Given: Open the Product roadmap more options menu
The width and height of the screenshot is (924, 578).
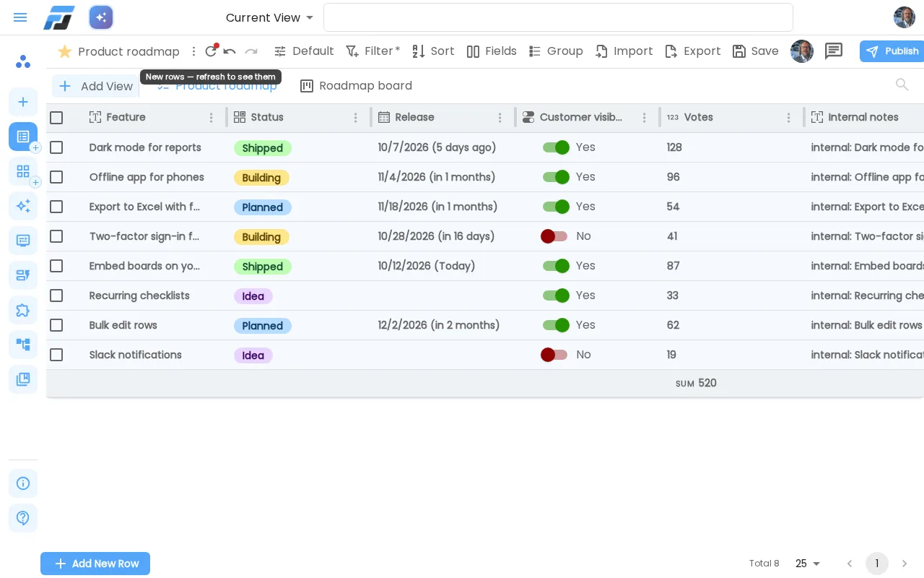Looking at the screenshot, I should coord(193,51).
